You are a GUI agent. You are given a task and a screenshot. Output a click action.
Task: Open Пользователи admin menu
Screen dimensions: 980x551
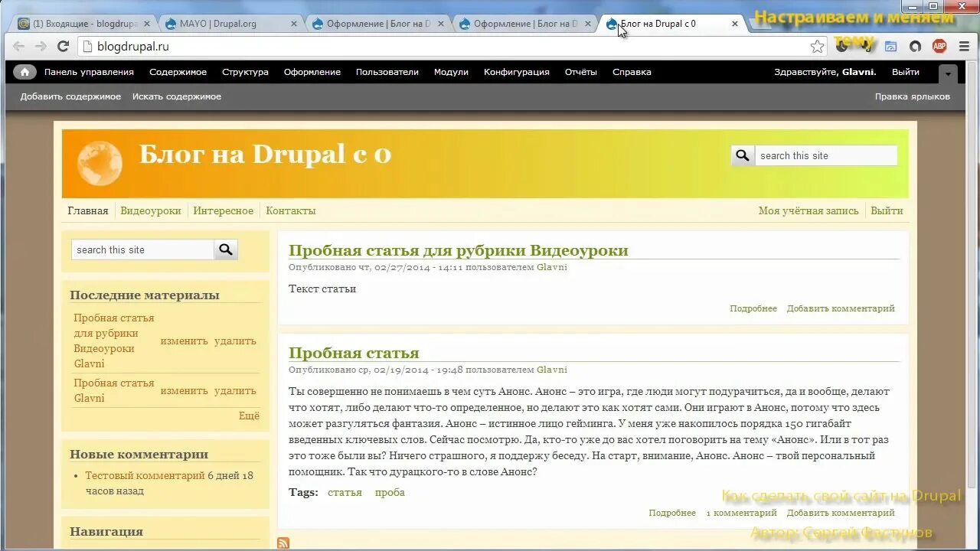coord(387,72)
